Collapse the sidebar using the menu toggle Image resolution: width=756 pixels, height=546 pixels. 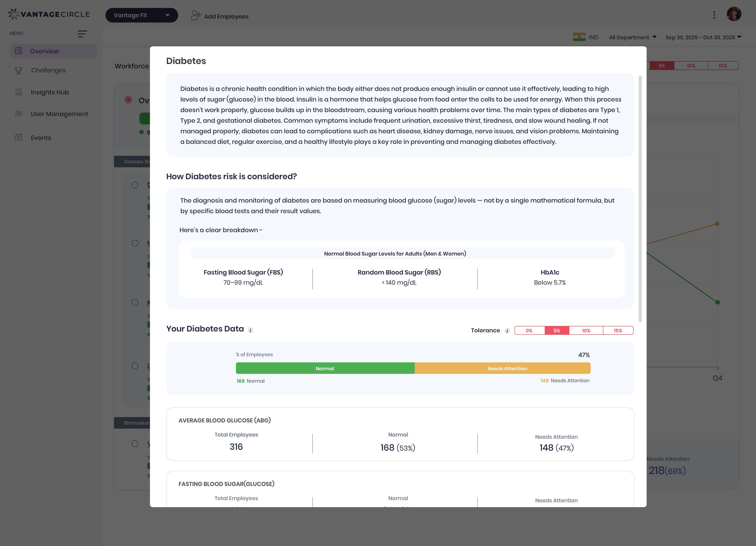pos(82,34)
